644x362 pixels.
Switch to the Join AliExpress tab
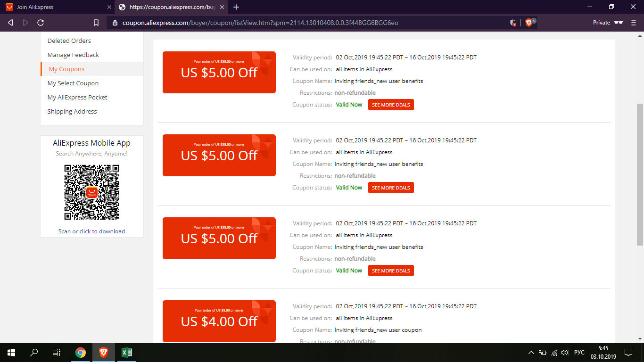tap(57, 7)
